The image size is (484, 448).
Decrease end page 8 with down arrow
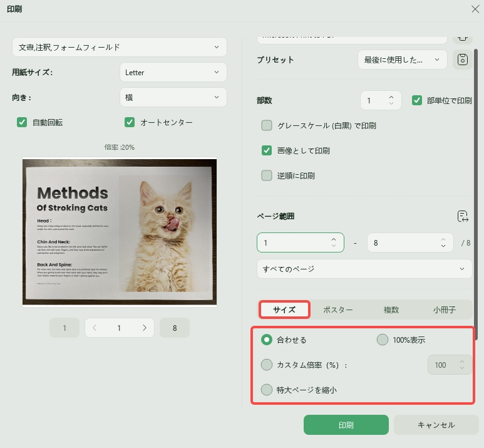pyautogui.click(x=443, y=246)
